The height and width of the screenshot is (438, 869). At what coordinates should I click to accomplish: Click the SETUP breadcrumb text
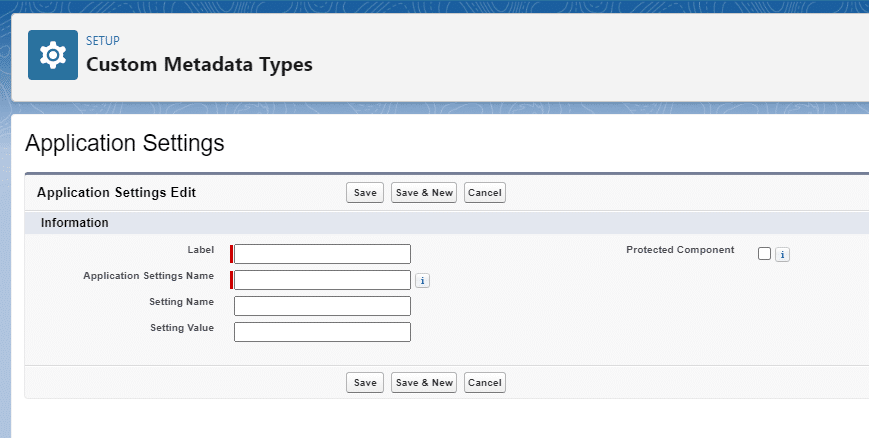(103, 41)
